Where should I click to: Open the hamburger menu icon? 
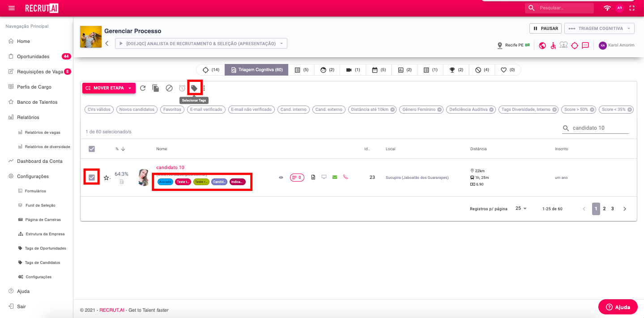(12, 8)
